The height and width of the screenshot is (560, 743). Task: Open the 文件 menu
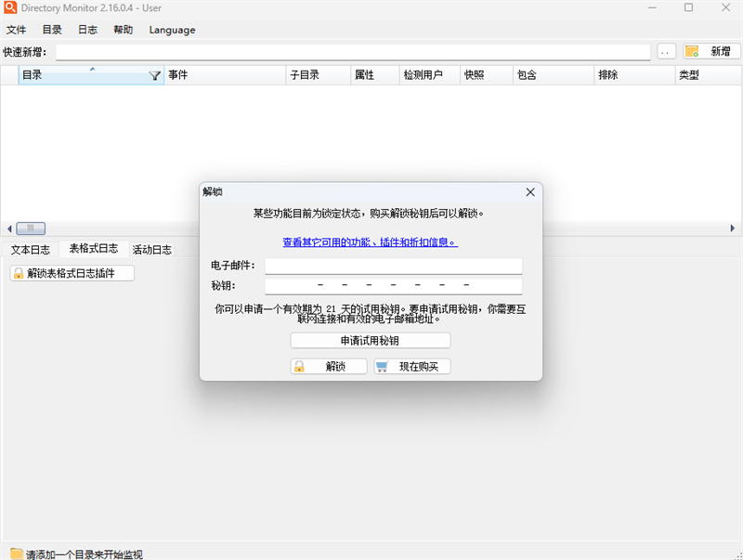click(17, 29)
